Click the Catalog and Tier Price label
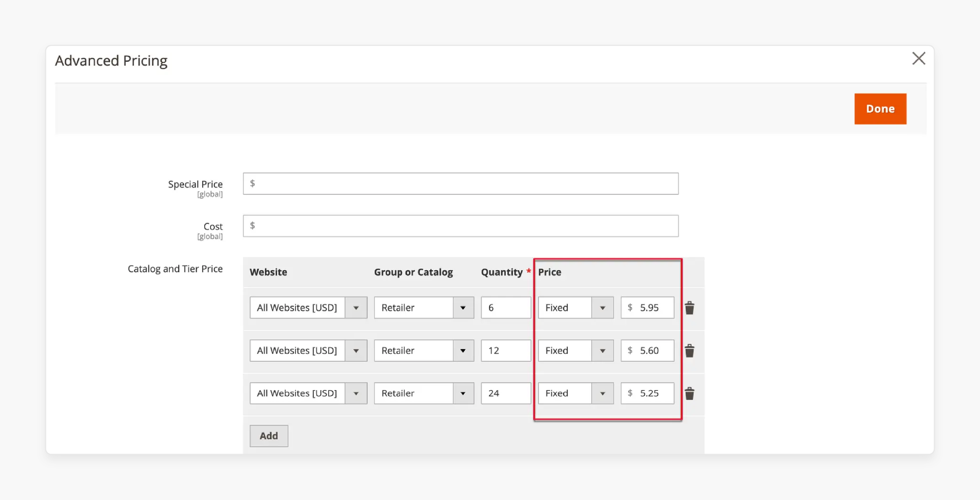980x500 pixels. [175, 269]
